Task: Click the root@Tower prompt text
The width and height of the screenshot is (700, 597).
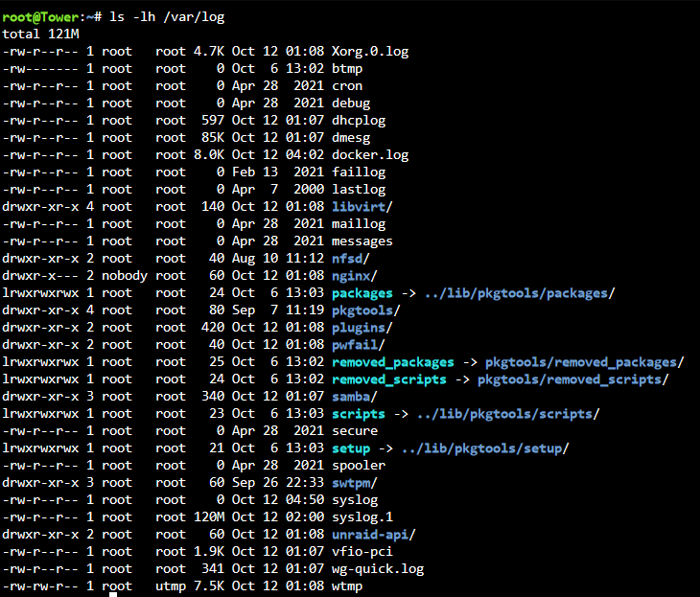Action: [x=40, y=17]
